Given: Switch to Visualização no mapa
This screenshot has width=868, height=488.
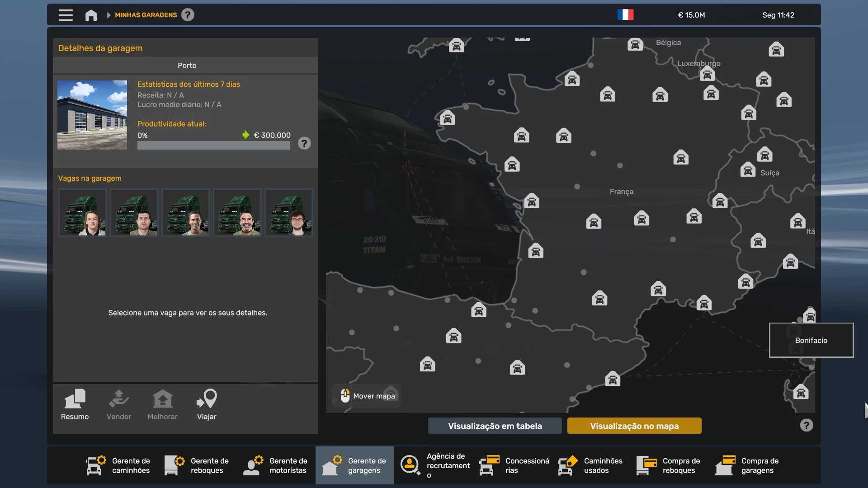Looking at the screenshot, I should click(634, 426).
